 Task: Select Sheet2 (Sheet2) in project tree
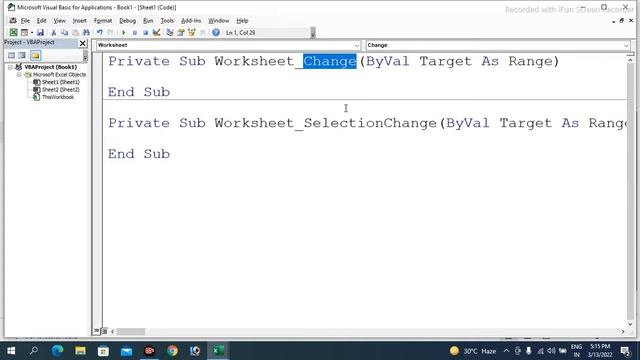tap(60, 89)
